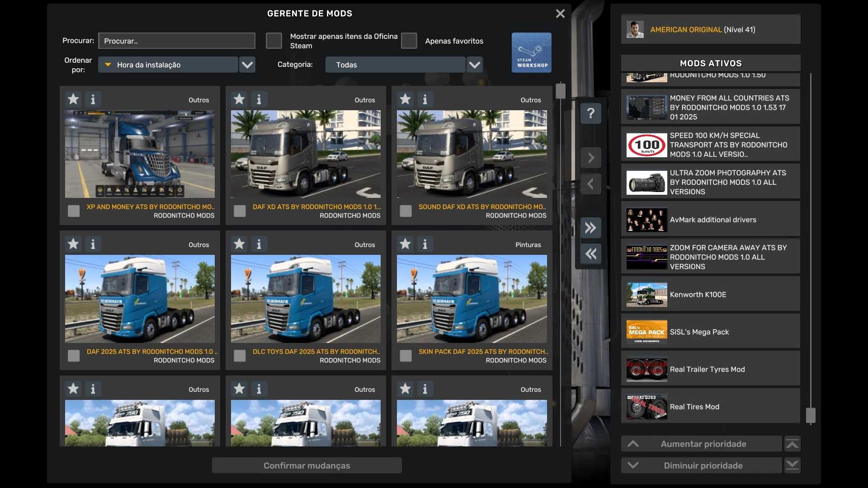Enable 'Mostrar apenas itens da Oficina Steam' checkbox
The height and width of the screenshot is (488, 868).
[x=274, y=41]
